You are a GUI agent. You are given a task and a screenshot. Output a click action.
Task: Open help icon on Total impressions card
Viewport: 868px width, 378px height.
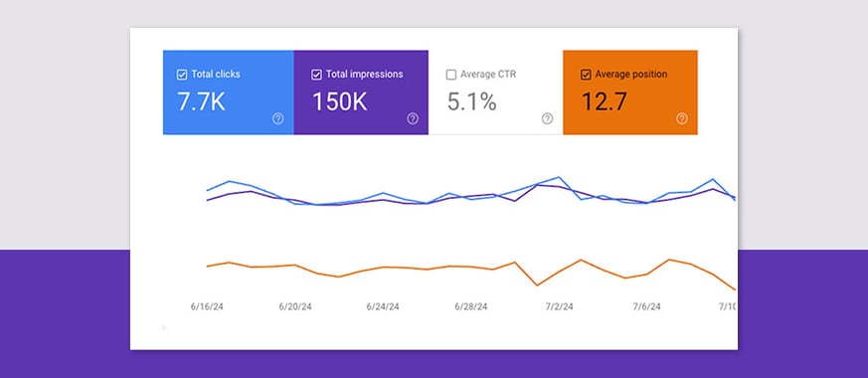[413, 118]
